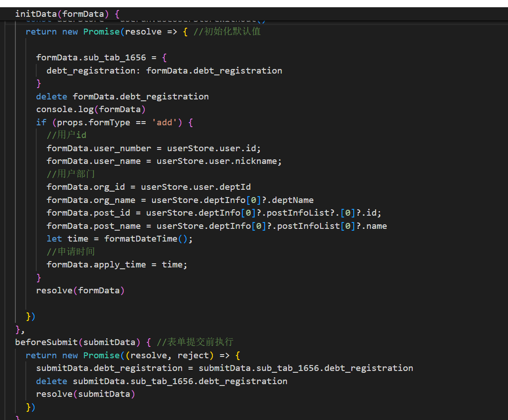
Task: Click formData.sub_tab_1656 on the assignment line
Action: (91, 58)
